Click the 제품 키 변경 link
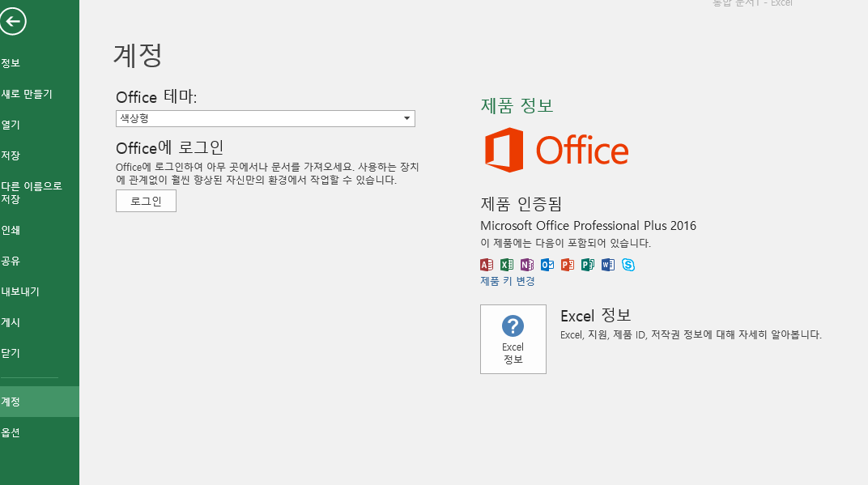 [x=508, y=281]
